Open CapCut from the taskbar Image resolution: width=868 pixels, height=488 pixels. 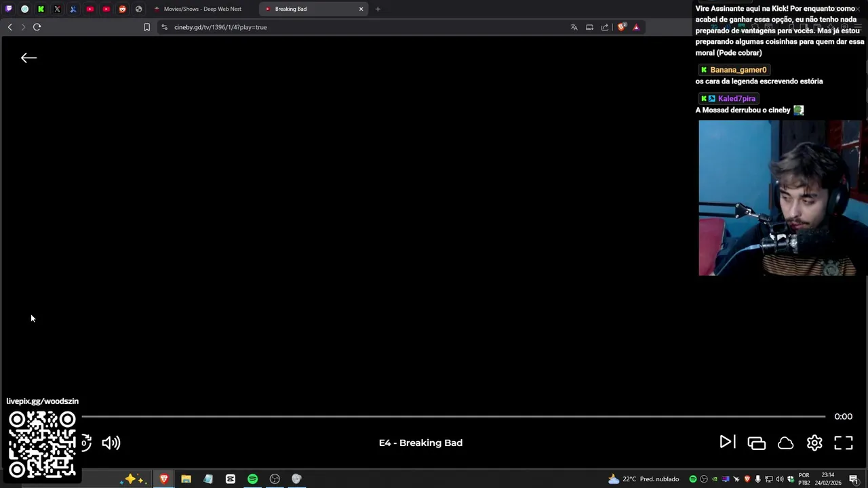point(231,479)
